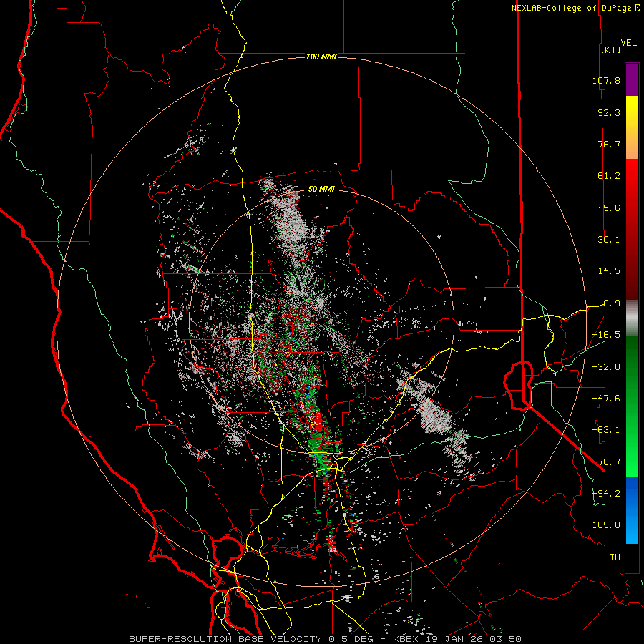Click the VEL legend heading
The image size is (644, 644).
(x=628, y=43)
